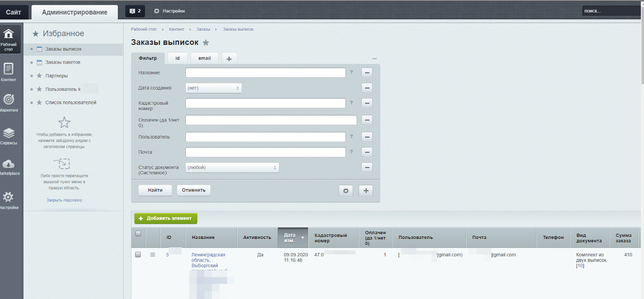Check the checkbox for the first order row
The width and height of the screenshot is (644, 299).
138,255
